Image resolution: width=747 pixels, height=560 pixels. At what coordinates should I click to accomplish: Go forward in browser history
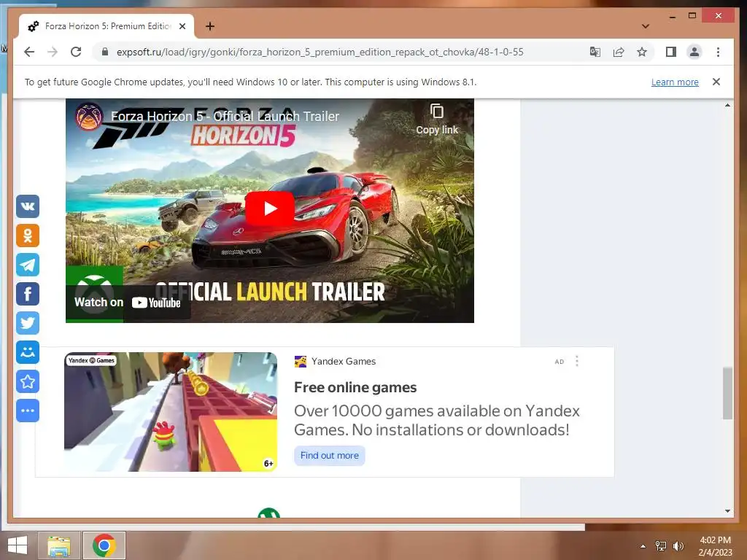point(53,52)
